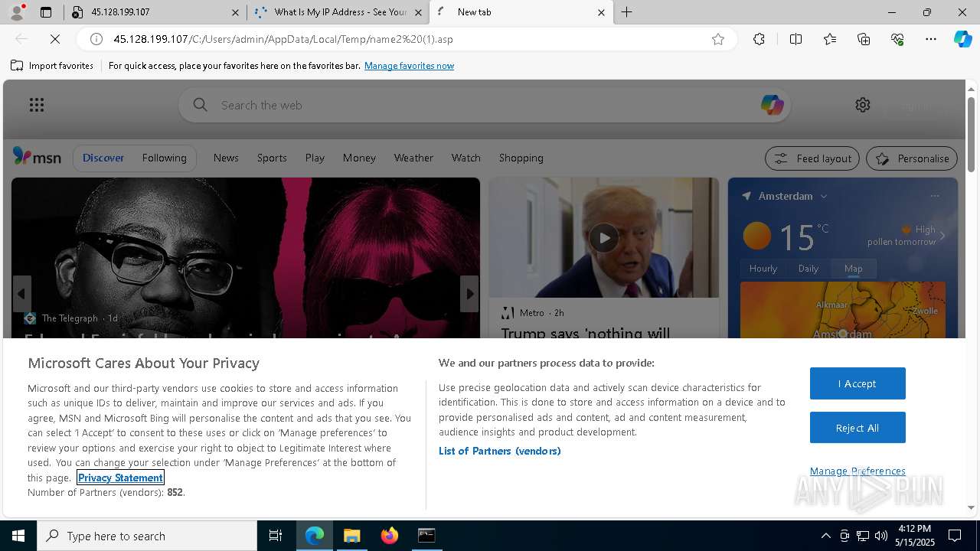
Task: Open the Play section
Action: coord(315,158)
